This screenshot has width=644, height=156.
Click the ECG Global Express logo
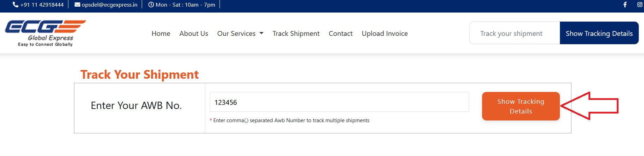45,33
